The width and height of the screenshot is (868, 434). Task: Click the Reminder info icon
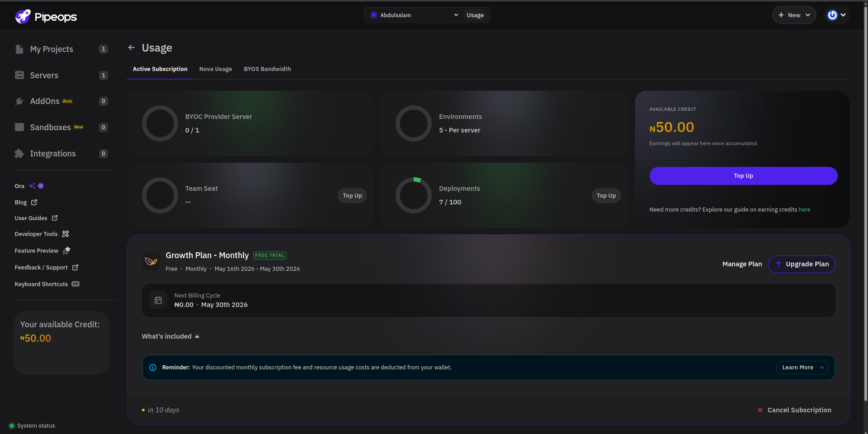click(153, 368)
